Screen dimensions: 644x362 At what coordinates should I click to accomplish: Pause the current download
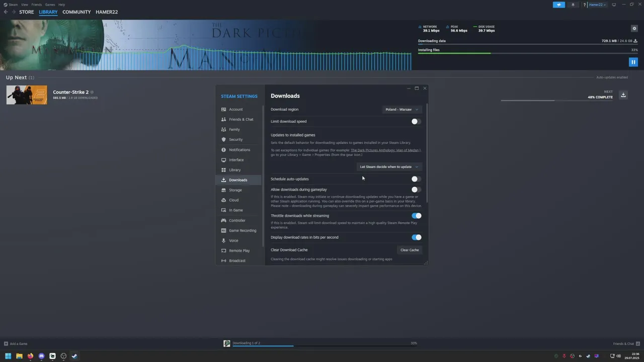(x=633, y=62)
